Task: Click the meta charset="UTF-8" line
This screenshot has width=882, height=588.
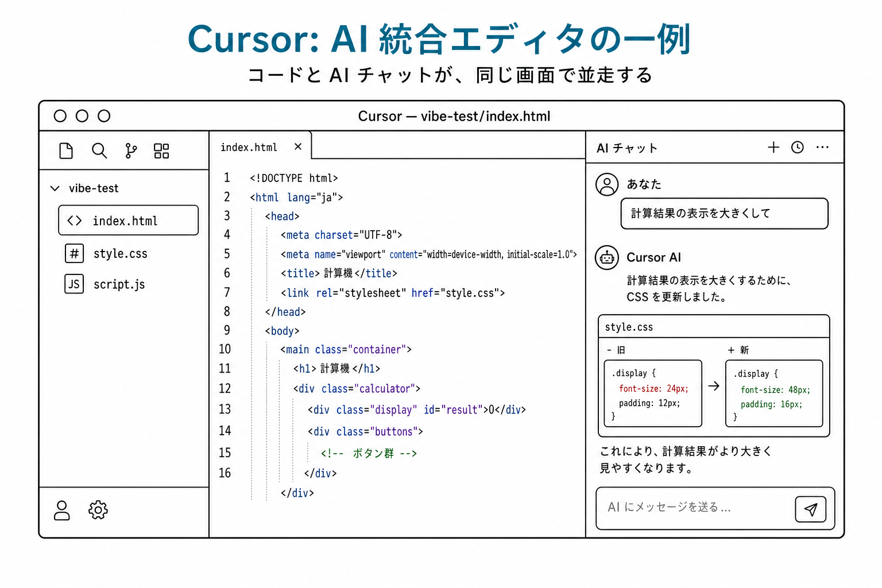Action: pyautogui.click(x=341, y=235)
